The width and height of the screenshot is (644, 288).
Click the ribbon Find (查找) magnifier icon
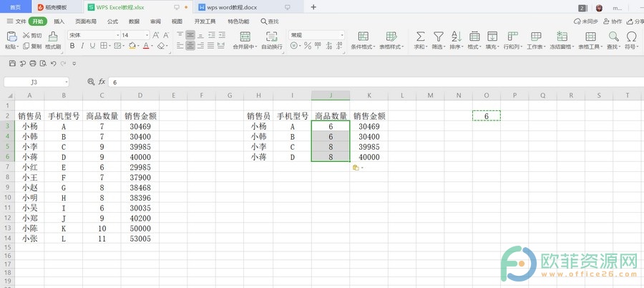click(x=614, y=37)
